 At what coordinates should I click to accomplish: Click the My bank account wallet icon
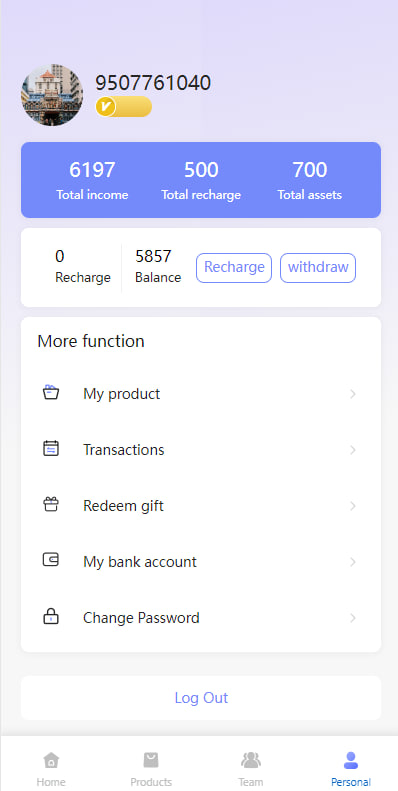click(51, 560)
